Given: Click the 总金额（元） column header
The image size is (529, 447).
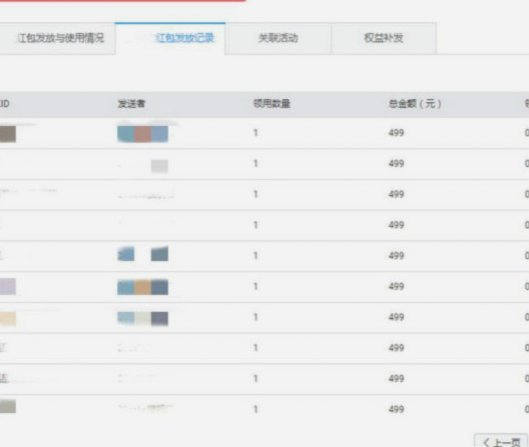Looking at the screenshot, I should [415, 104].
